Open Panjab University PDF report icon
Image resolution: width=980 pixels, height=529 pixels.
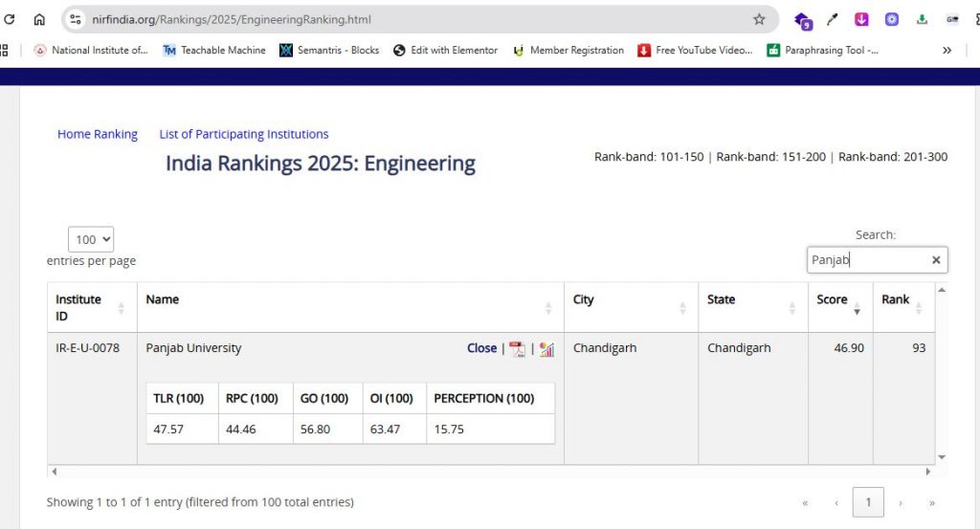point(517,349)
